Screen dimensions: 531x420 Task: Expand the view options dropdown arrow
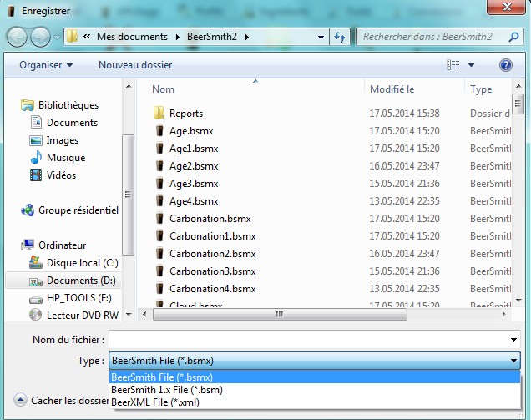point(471,64)
